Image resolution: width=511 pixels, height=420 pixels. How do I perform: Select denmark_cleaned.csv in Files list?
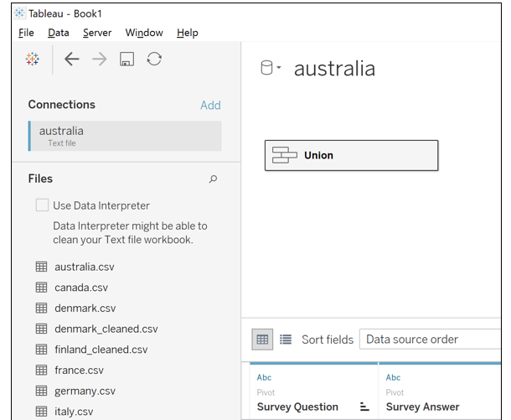pyautogui.click(x=106, y=329)
